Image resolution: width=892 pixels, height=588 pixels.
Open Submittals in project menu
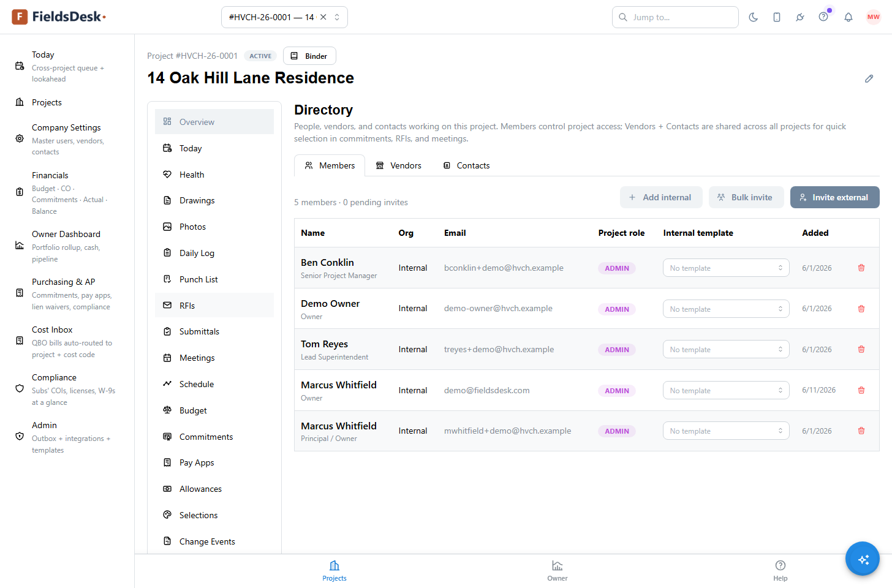point(214,331)
